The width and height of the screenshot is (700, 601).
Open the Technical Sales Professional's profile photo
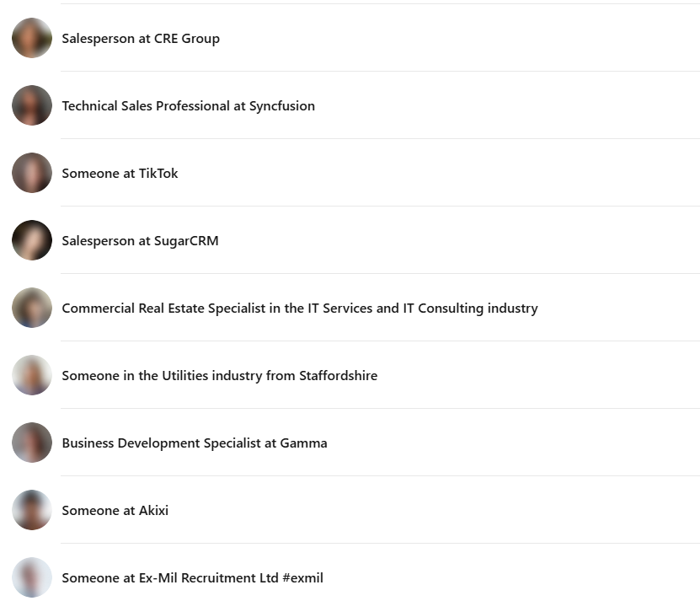[x=32, y=105]
